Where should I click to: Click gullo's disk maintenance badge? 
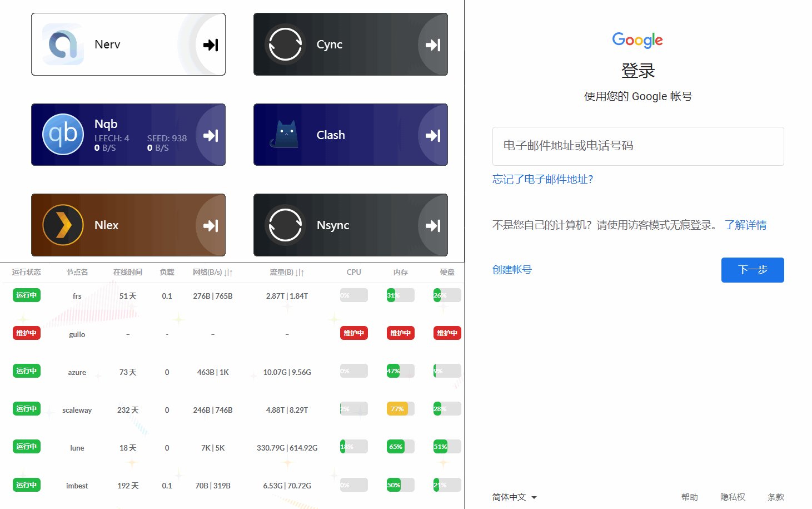pyautogui.click(x=447, y=333)
